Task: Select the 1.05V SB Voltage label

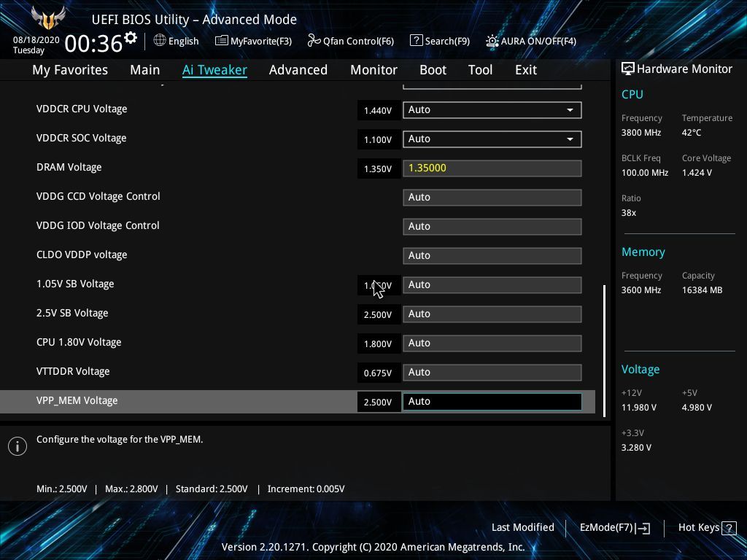Action: [75, 284]
